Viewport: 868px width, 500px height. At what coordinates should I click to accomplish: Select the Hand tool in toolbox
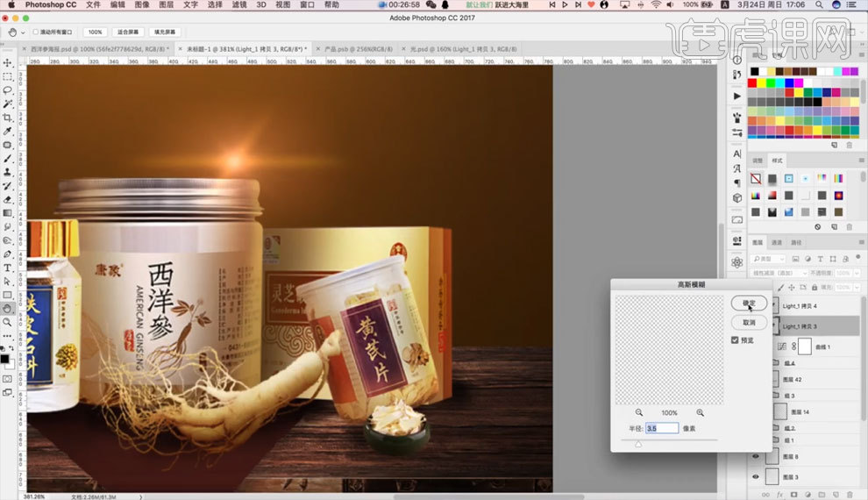[8, 309]
